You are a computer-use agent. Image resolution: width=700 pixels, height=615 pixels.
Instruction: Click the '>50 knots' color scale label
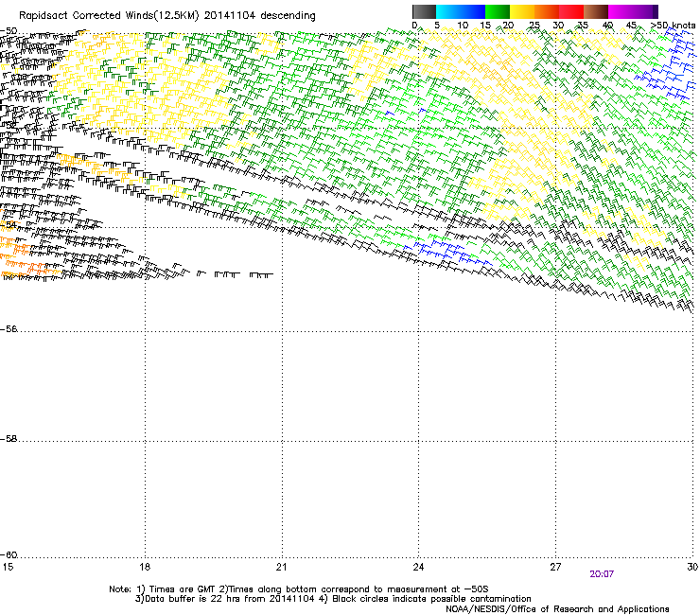pos(673,26)
